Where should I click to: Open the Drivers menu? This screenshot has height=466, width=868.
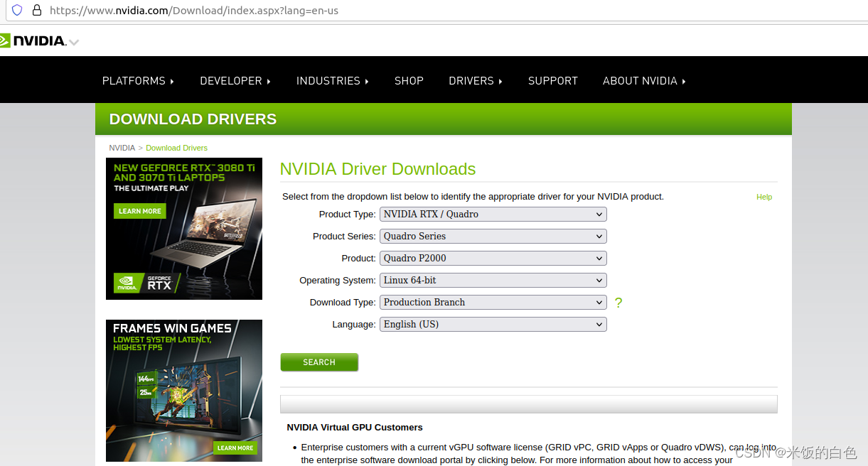(476, 81)
